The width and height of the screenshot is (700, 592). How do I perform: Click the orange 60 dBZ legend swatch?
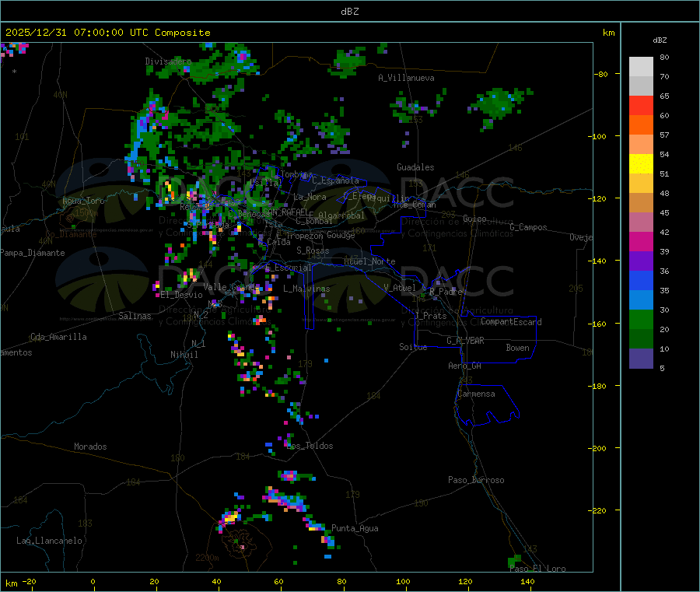[641, 124]
